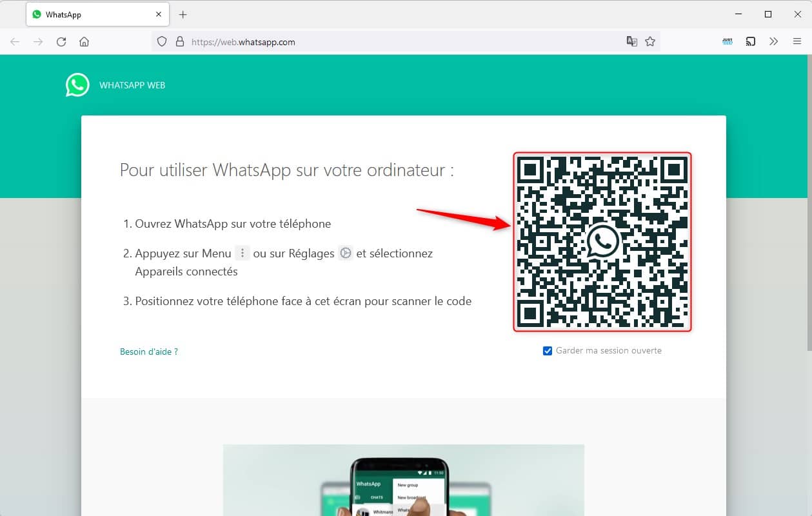The image size is (812, 516).
Task: Toggle Garder ma session ouverte checkbox
Action: pyautogui.click(x=548, y=351)
